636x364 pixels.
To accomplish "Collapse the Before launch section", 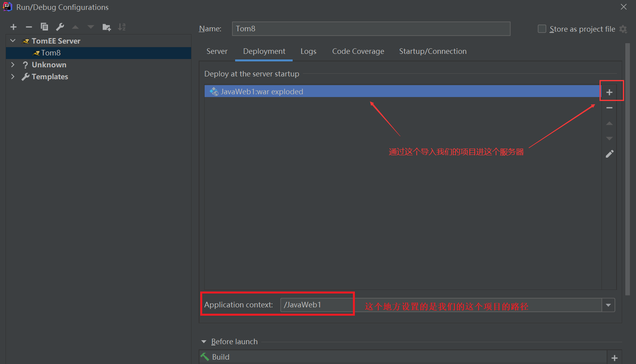I will (204, 341).
